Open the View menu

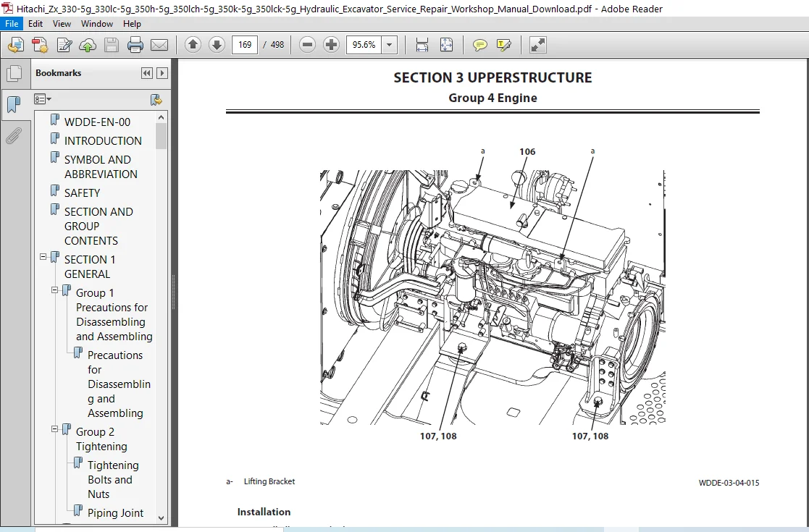click(x=62, y=24)
